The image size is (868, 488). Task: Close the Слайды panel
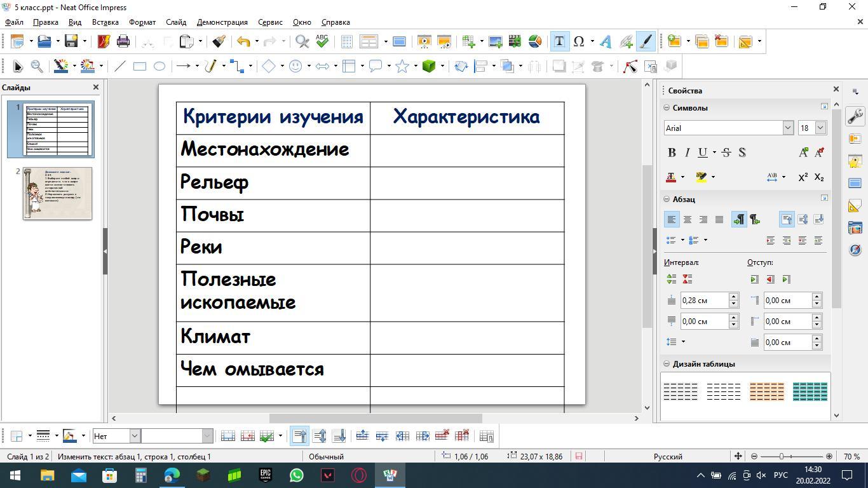pyautogui.click(x=96, y=87)
